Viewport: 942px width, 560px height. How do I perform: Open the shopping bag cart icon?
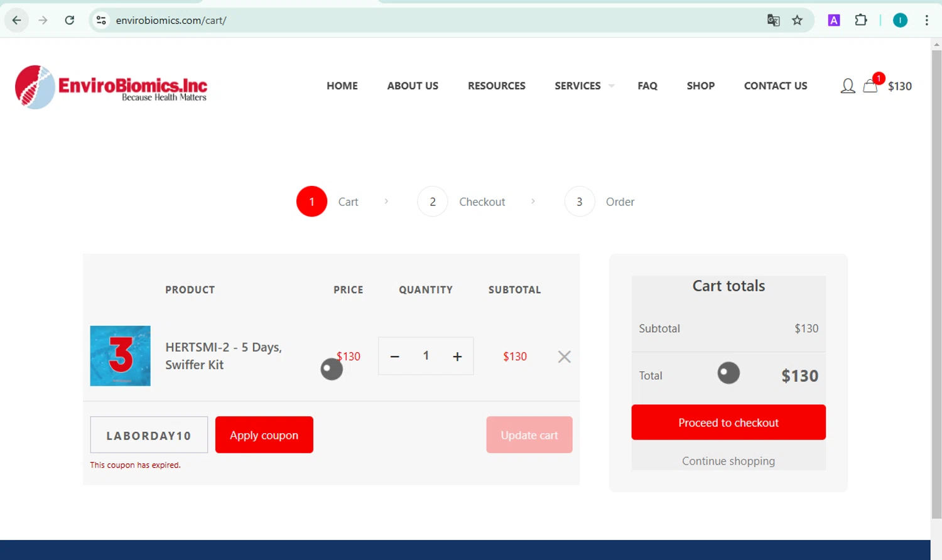[x=870, y=86]
